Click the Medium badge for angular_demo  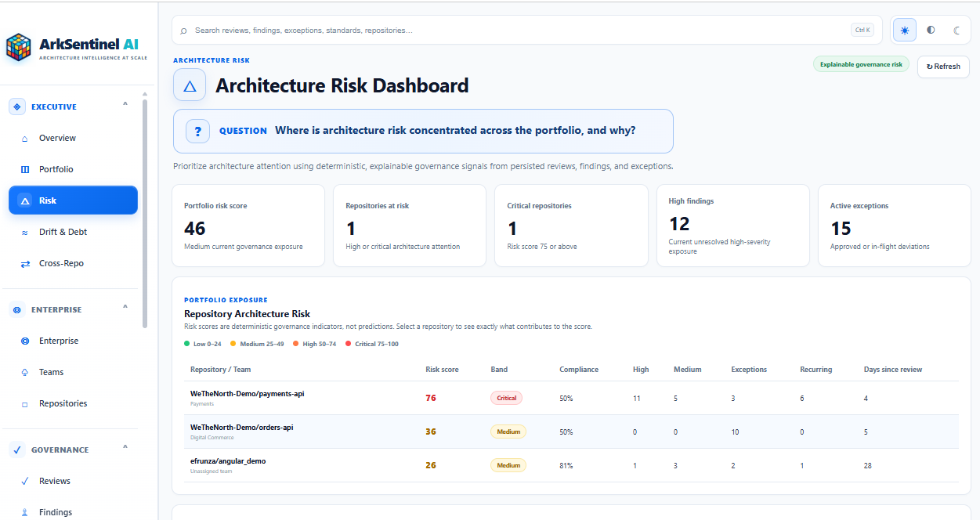pyautogui.click(x=508, y=465)
